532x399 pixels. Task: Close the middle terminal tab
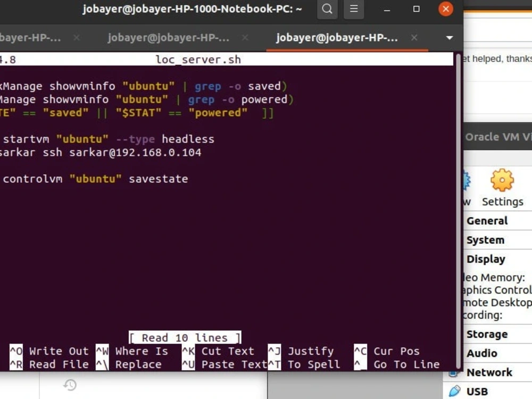pyautogui.click(x=244, y=38)
